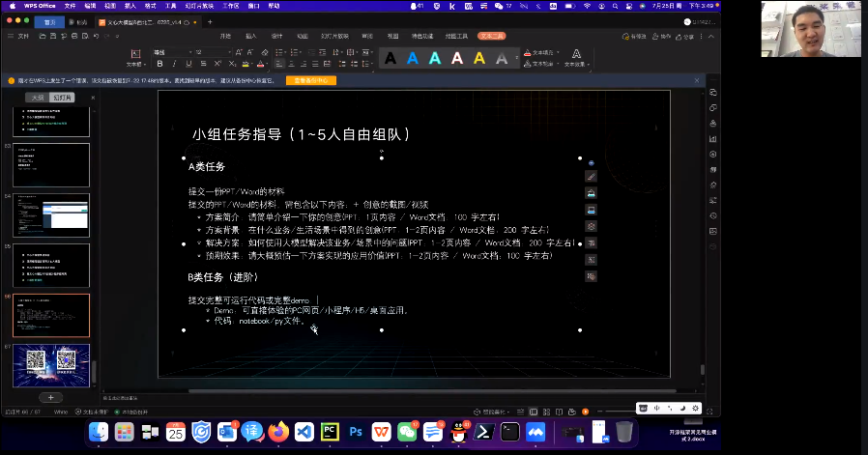Open Firefox from the dock

279,431
